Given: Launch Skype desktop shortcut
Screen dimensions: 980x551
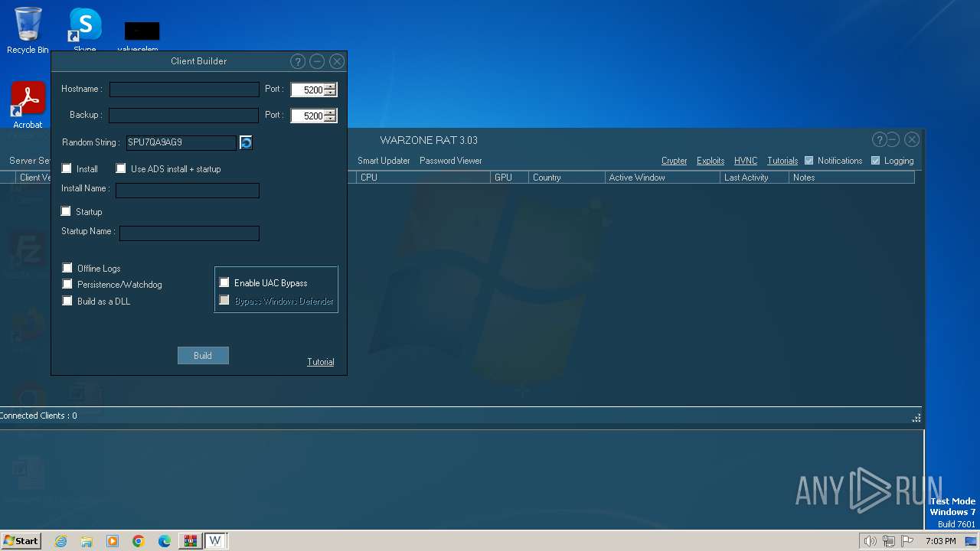Looking at the screenshot, I should pos(84,31).
